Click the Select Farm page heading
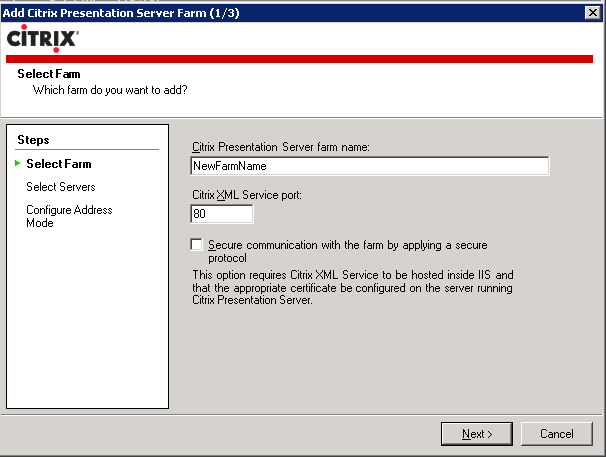The image size is (606, 457). [49, 74]
